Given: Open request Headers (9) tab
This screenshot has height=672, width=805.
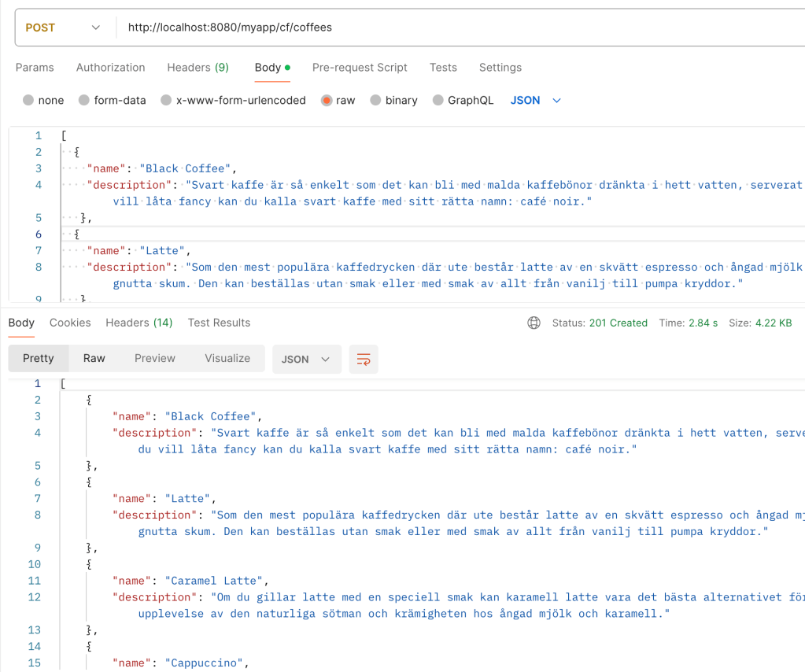Looking at the screenshot, I should pyautogui.click(x=198, y=68).
